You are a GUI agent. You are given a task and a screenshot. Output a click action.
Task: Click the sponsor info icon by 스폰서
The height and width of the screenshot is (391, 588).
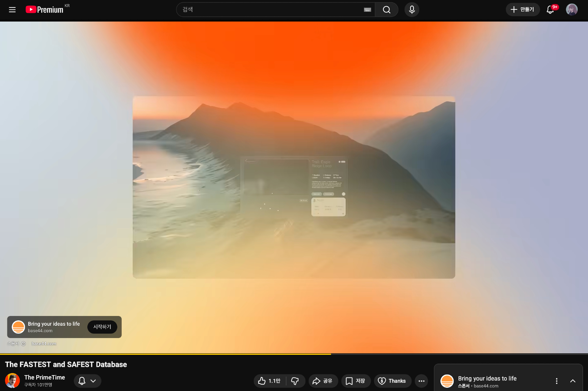(x=24, y=344)
